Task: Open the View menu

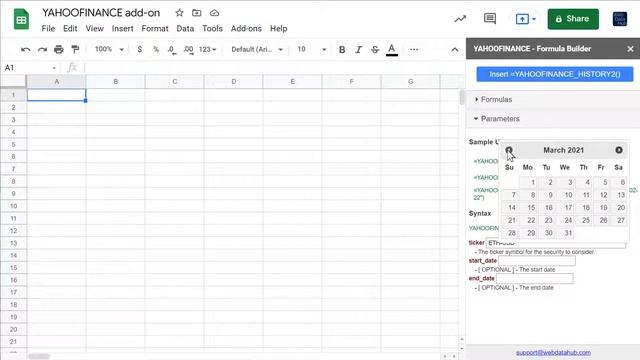Action: click(94, 29)
